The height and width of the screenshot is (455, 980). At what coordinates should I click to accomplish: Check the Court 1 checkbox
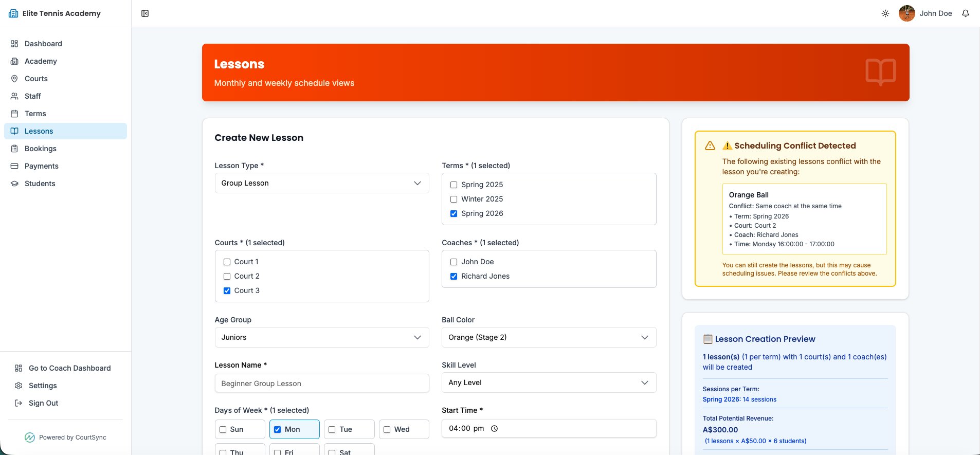tap(227, 262)
